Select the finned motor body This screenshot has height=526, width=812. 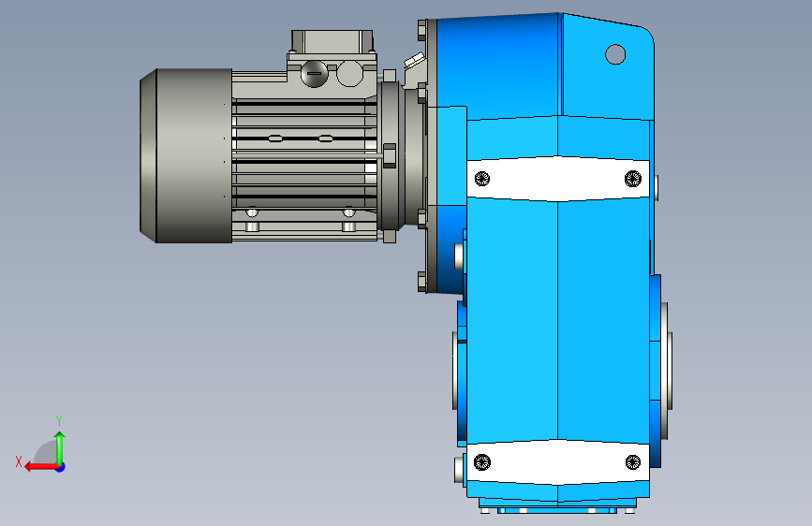(x=304, y=155)
